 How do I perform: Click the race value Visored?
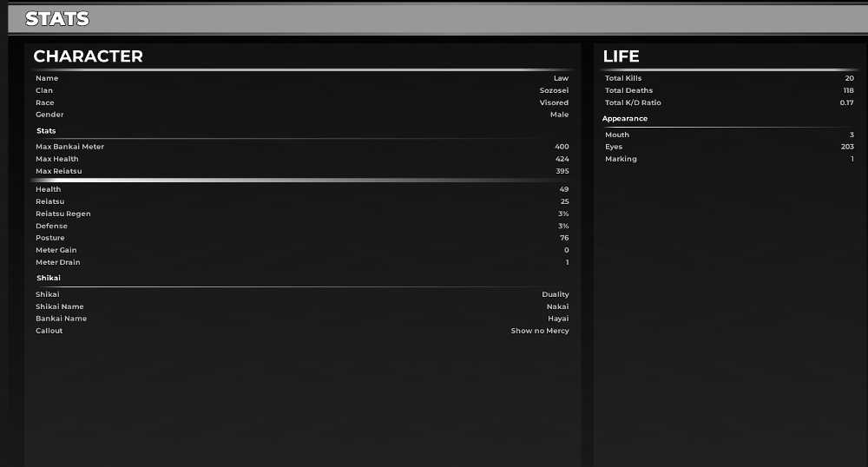pos(554,102)
